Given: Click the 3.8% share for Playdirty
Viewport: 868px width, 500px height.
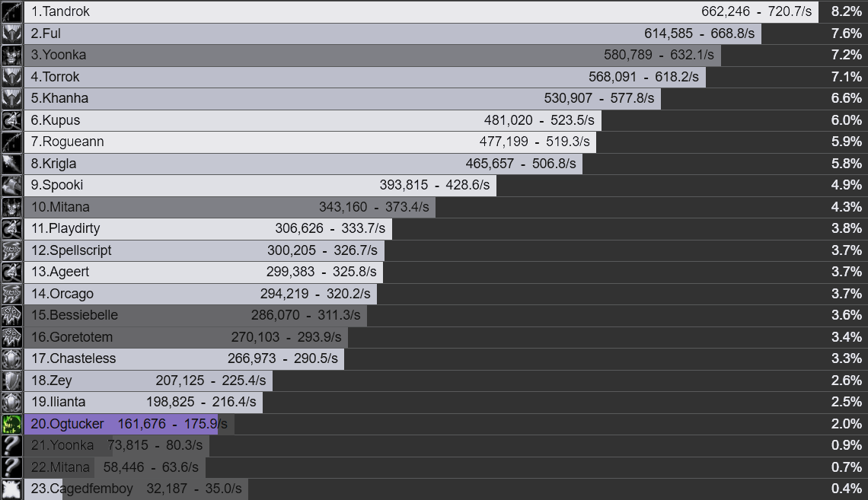Looking at the screenshot, I should coord(847,229).
